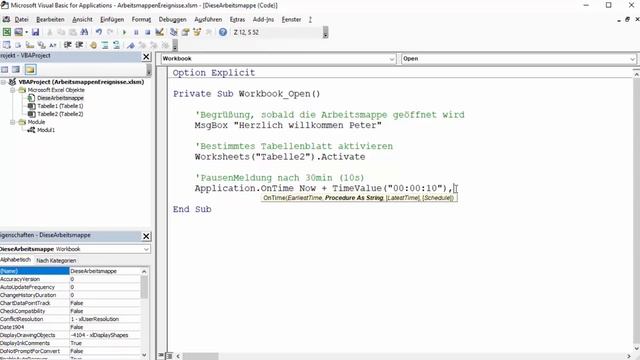This screenshot has width=640, height=360.
Task: Switch to Procedure View at code pane bottom
Action: [161, 356]
